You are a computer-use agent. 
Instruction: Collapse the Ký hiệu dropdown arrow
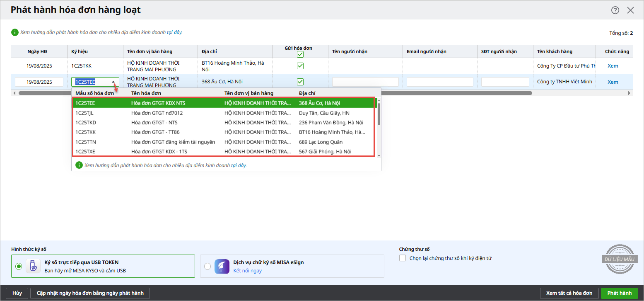113,82
